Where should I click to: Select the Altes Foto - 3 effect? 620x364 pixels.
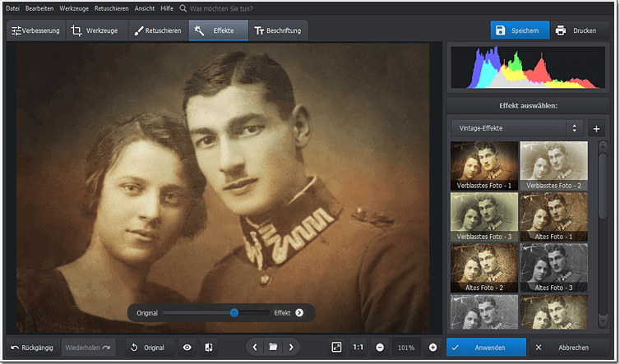tap(553, 268)
